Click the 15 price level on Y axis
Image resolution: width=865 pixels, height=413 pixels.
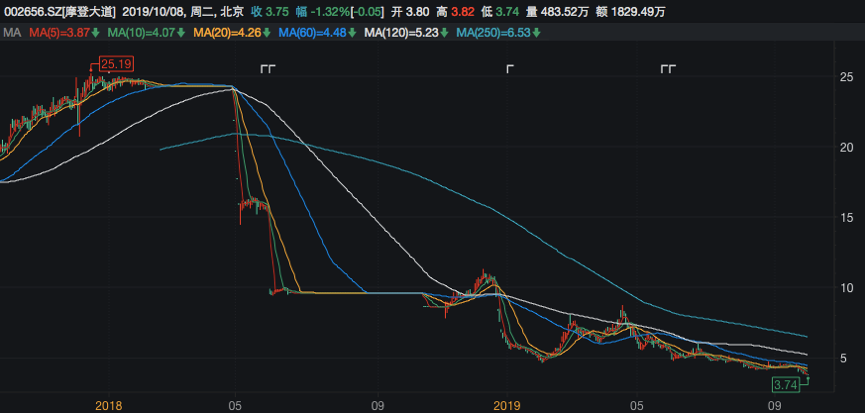coord(845,218)
